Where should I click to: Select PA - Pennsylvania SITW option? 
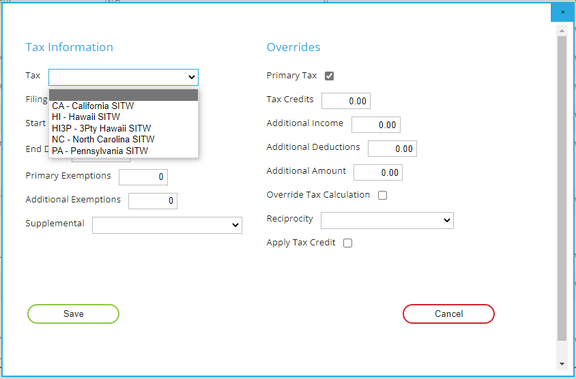(123, 151)
